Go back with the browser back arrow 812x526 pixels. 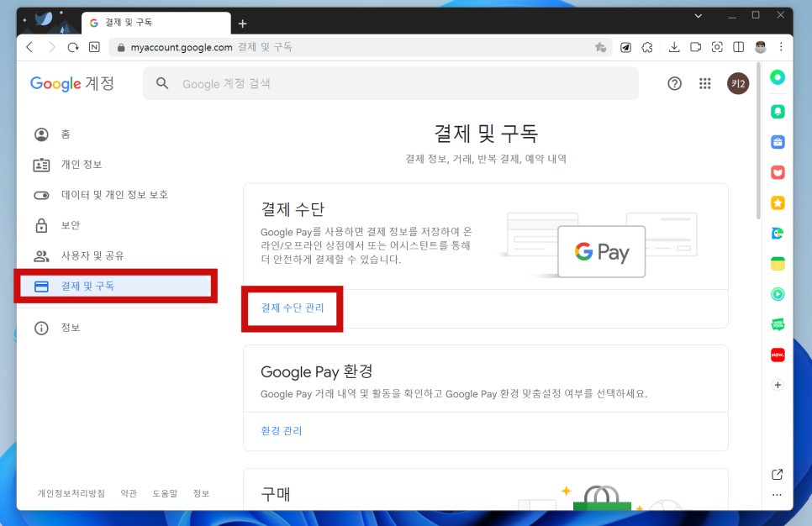[30, 47]
